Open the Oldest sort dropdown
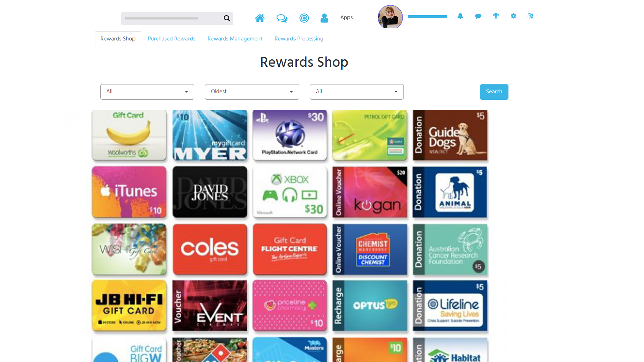The width and height of the screenshot is (644, 362). [252, 92]
